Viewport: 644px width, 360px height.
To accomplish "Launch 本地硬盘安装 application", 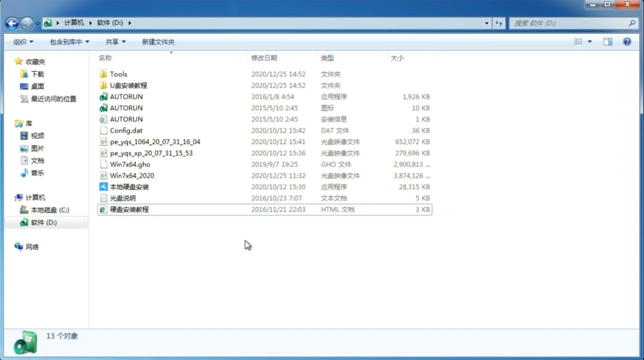I will point(129,187).
